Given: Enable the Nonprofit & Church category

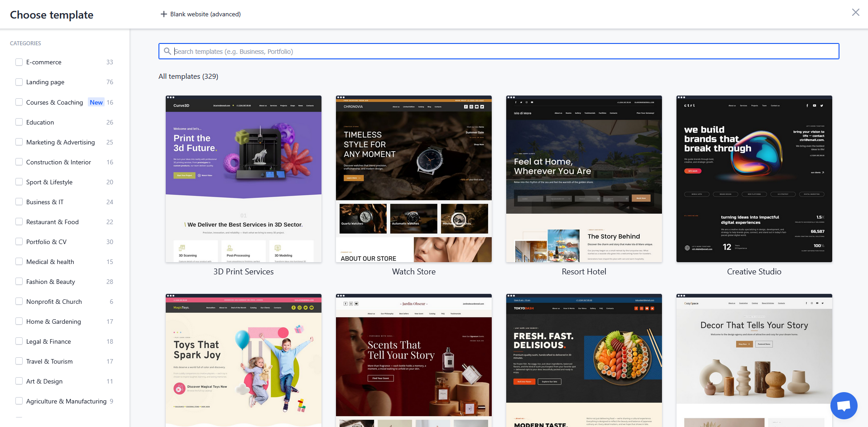Looking at the screenshot, I should coord(19,301).
